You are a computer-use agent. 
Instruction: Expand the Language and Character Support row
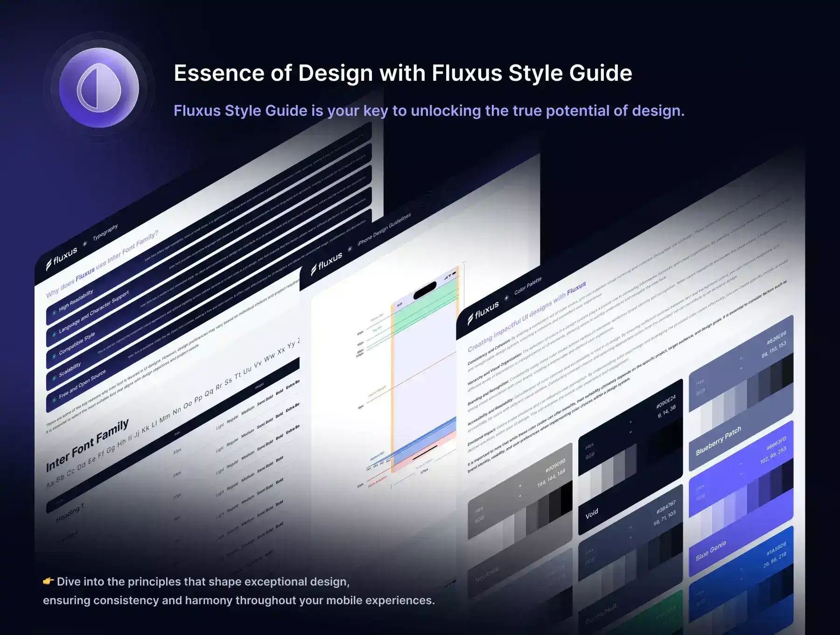tap(93, 312)
